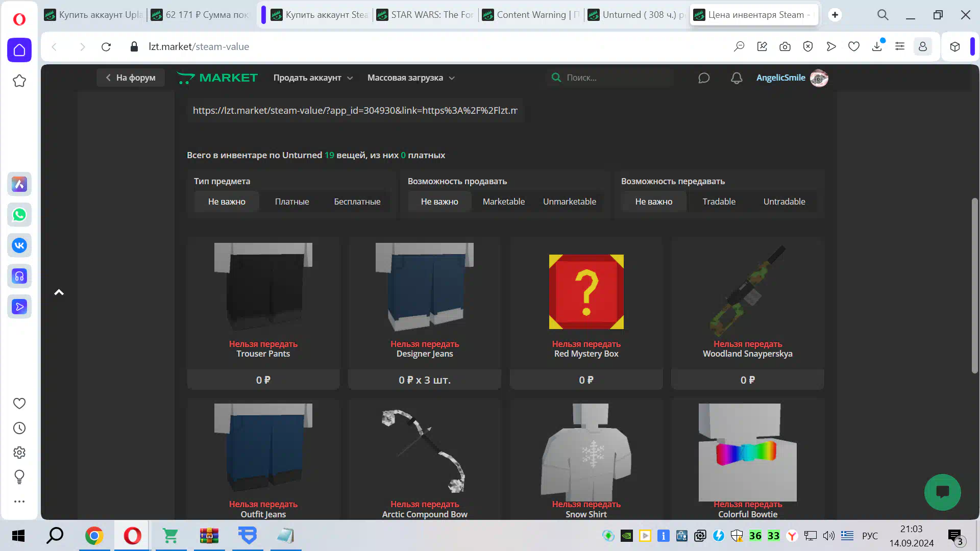Open sidebar heart favorites icon
The width and height of the screenshot is (980, 551).
click(x=19, y=404)
